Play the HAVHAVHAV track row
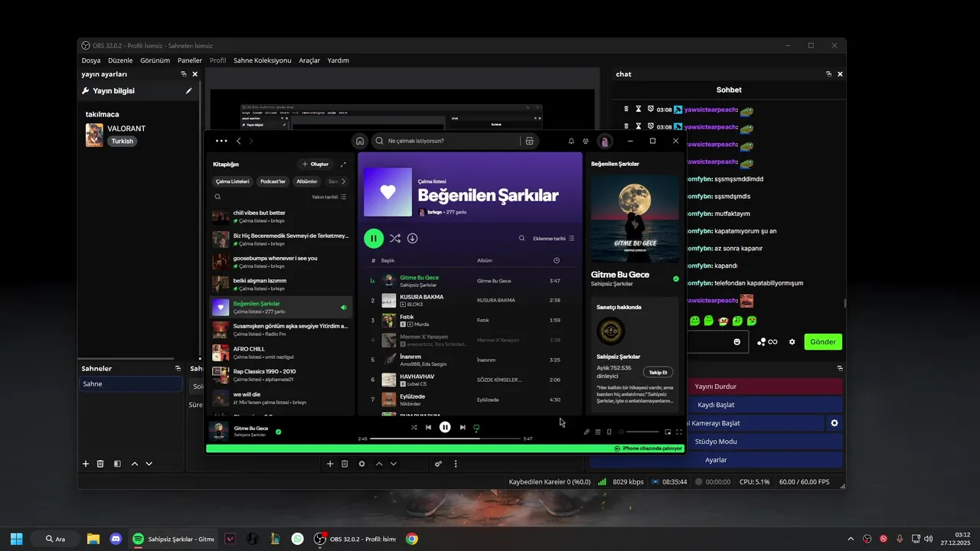 pyautogui.click(x=471, y=380)
